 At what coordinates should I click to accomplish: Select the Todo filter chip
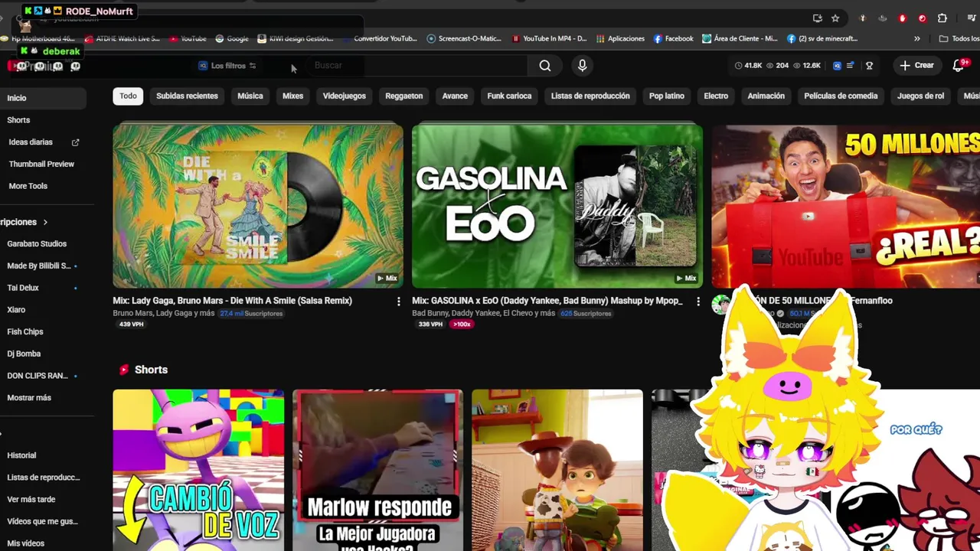pos(128,96)
